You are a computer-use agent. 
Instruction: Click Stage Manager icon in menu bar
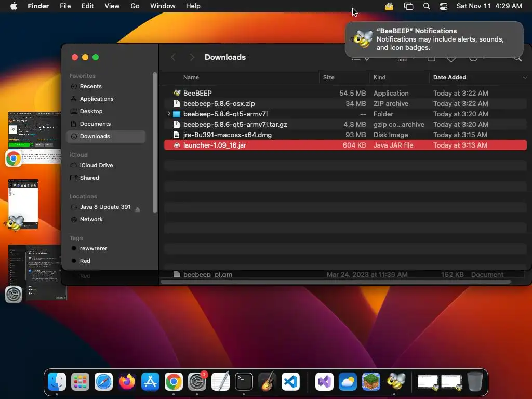coord(408,6)
